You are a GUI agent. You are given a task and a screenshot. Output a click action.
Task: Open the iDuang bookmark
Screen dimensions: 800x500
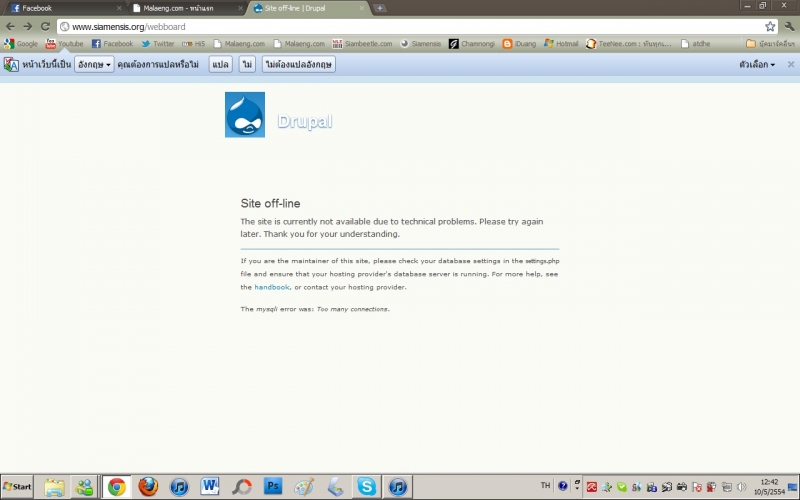click(519, 44)
